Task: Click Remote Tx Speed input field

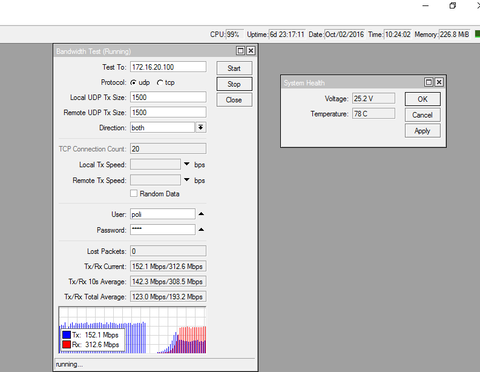Action: [x=155, y=180]
